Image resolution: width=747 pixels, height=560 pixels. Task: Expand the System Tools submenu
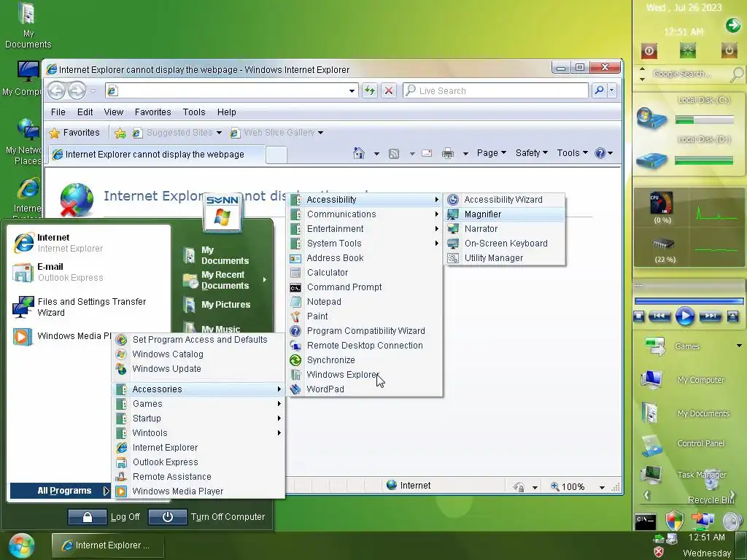coord(365,244)
